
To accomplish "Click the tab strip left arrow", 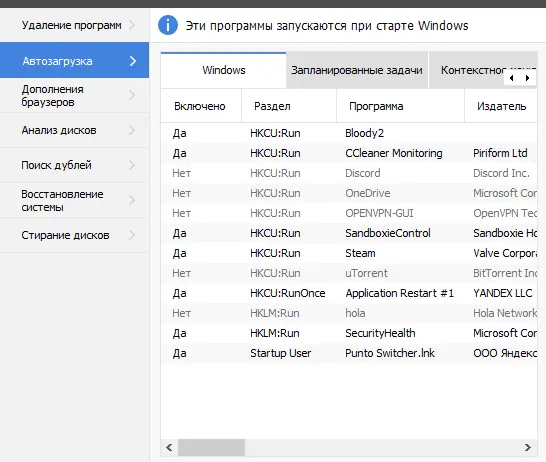I will [512, 78].
